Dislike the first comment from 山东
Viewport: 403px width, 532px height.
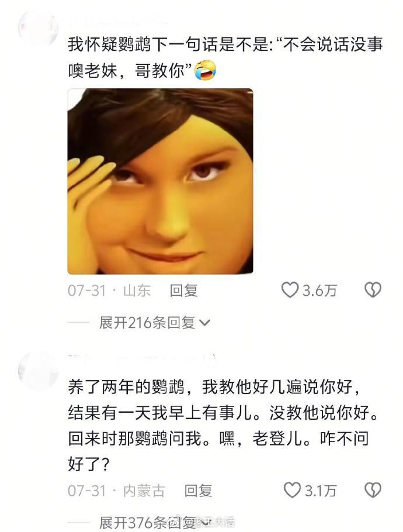373,290
